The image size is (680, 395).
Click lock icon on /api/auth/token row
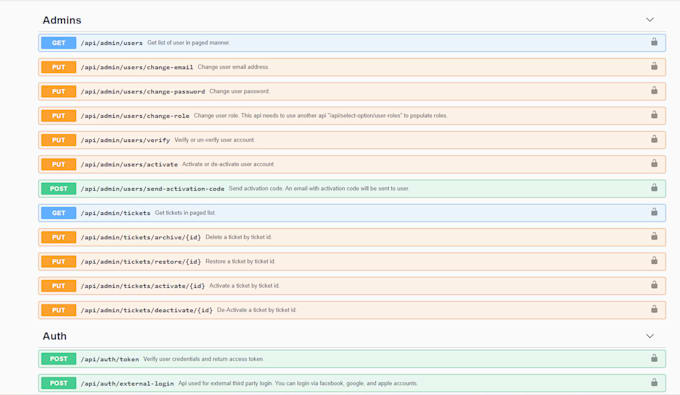coord(654,358)
